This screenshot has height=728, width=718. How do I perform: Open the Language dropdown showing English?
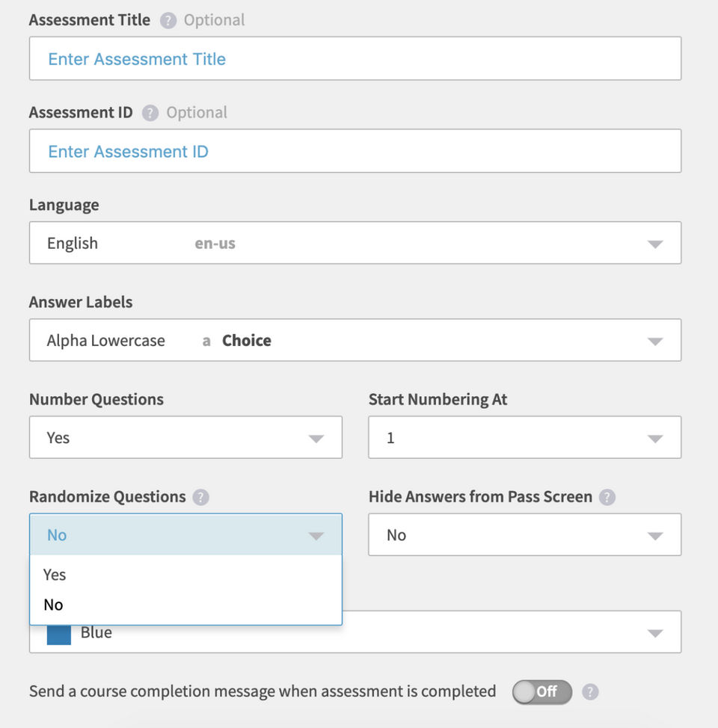coord(355,243)
